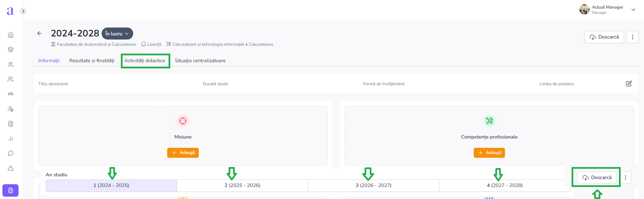
Task: Open the Situația centralizatoare tab
Action: click(x=200, y=61)
